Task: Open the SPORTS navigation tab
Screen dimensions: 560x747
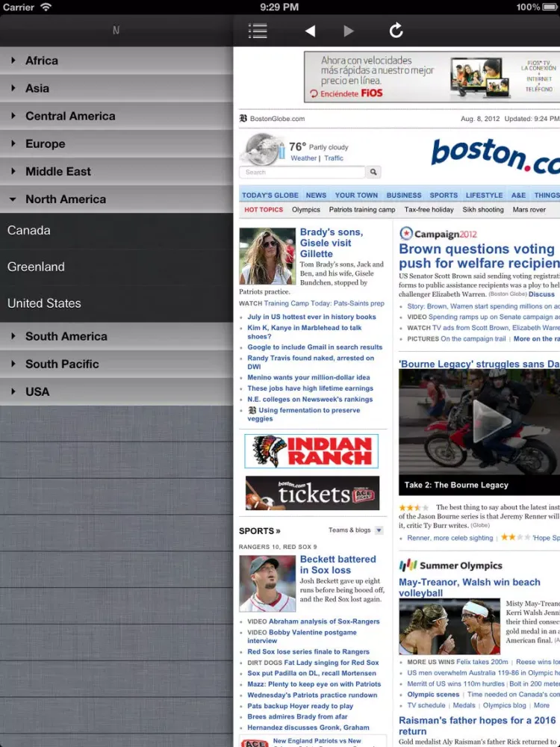Action: click(444, 195)
